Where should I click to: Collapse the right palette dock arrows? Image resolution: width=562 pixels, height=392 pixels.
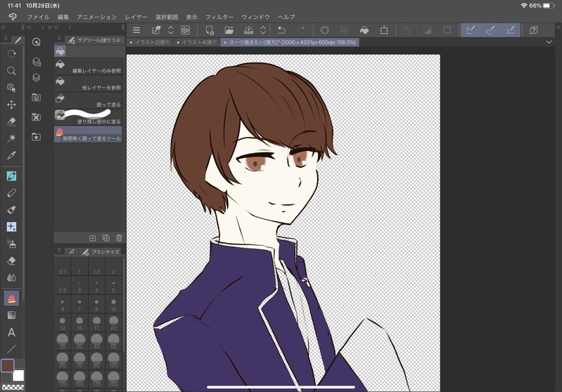click(x=558, y=27)
